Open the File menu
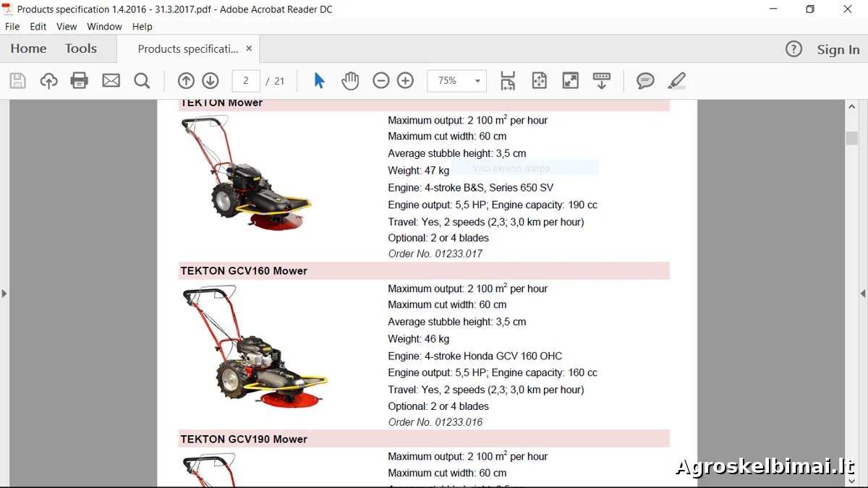This screenshot has height=488, width=868. (12, 26)
